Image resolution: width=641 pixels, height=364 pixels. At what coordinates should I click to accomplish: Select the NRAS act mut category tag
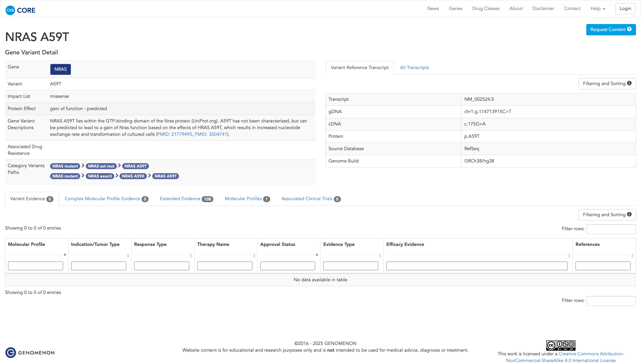(101, 166)
